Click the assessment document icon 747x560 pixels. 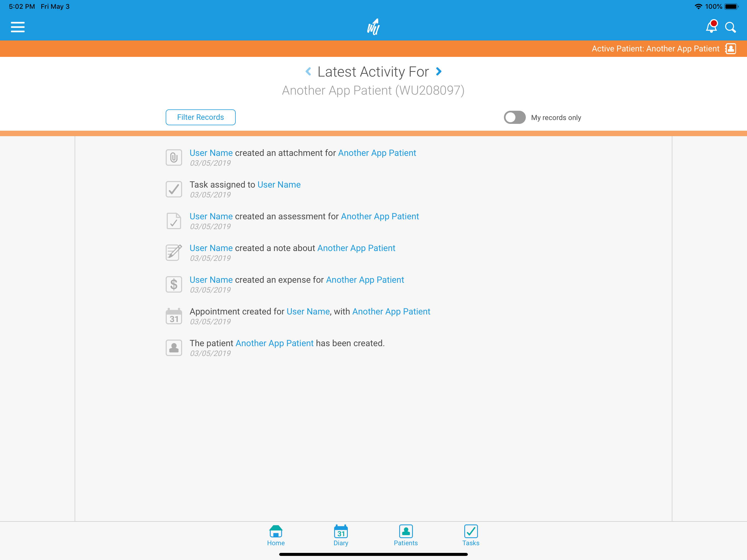[174, 221]
